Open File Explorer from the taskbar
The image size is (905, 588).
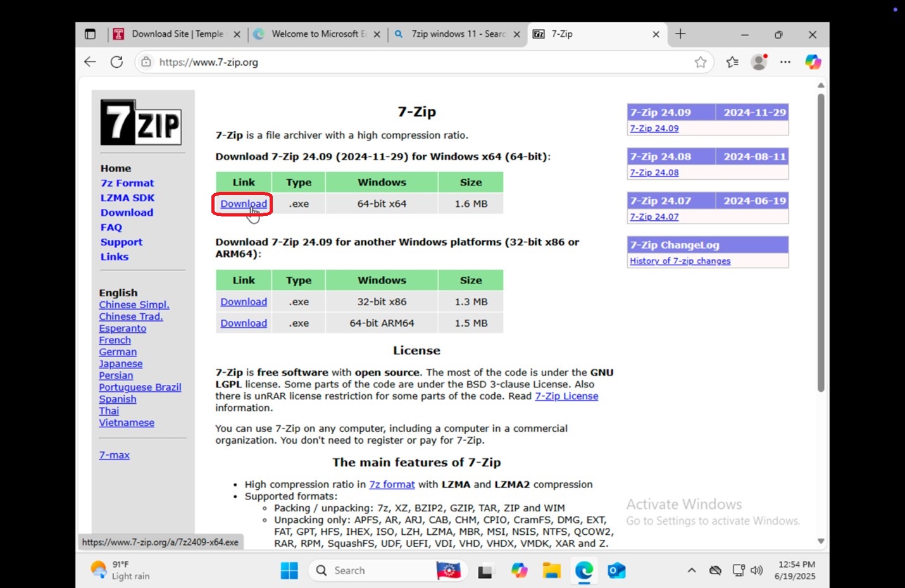pos(551,570)
